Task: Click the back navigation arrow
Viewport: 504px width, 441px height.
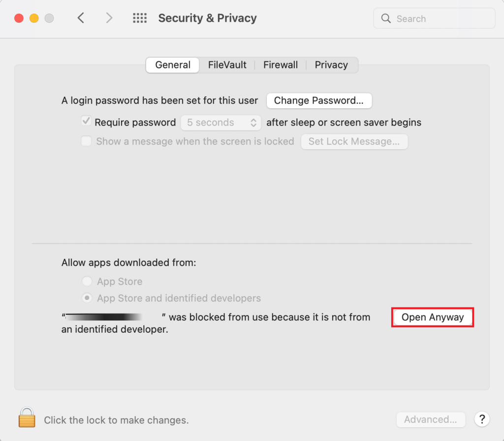Action: pos(81,18)
